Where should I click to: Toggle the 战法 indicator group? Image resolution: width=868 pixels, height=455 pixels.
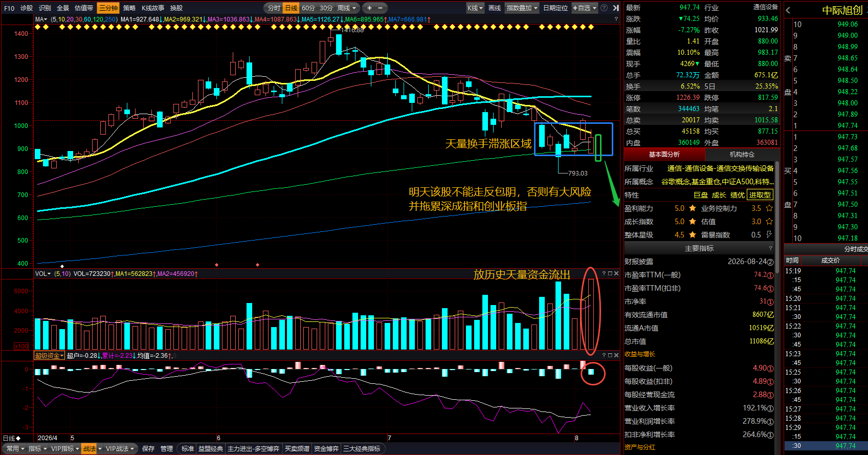point(90,449)
